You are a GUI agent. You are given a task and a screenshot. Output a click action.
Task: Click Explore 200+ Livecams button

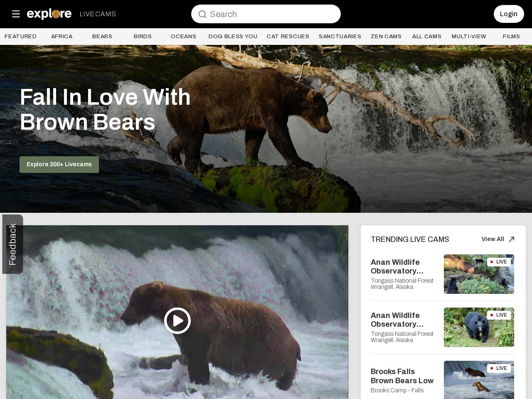point(59,165)
